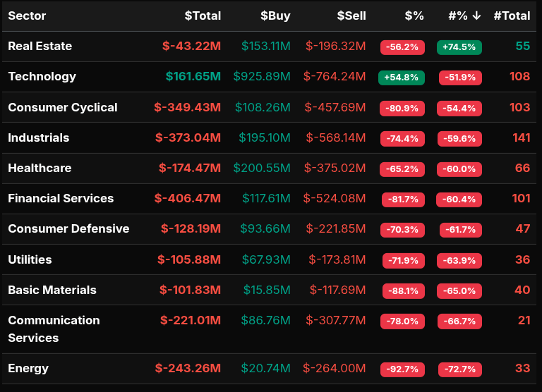Click the green +54.8% Technology badge
This screenshot has height=392, width=542.
click(x=402, y=78)
